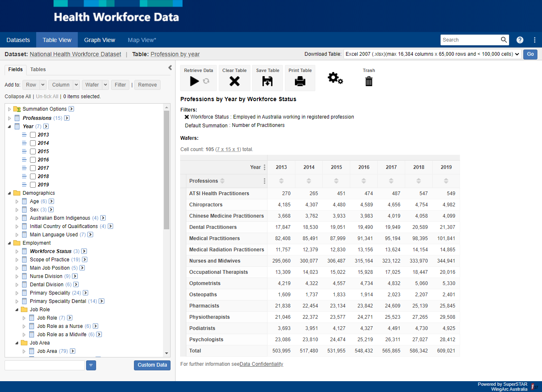542x392 pixels.
Task: Save the table using the disk icon
Action: (x=267, y=81)
